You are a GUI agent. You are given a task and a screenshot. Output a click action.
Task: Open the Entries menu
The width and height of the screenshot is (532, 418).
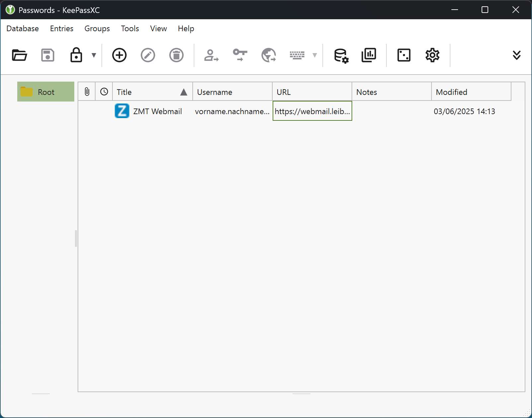[x=62, y=29]
